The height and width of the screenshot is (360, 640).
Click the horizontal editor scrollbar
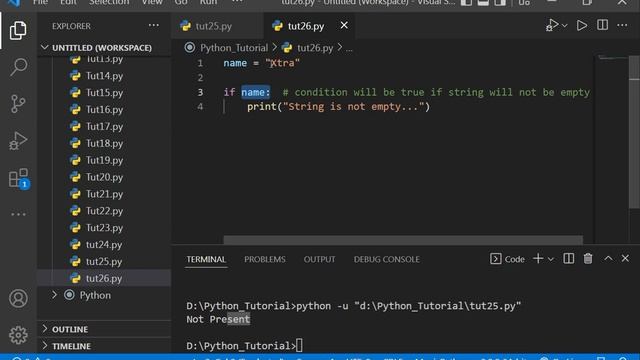403,240
